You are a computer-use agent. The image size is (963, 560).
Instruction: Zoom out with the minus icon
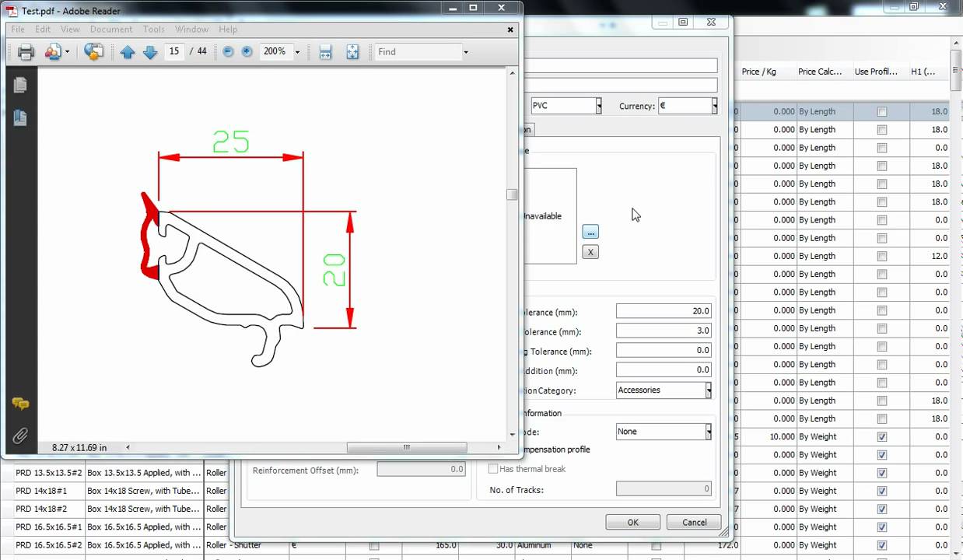(228, 51)
